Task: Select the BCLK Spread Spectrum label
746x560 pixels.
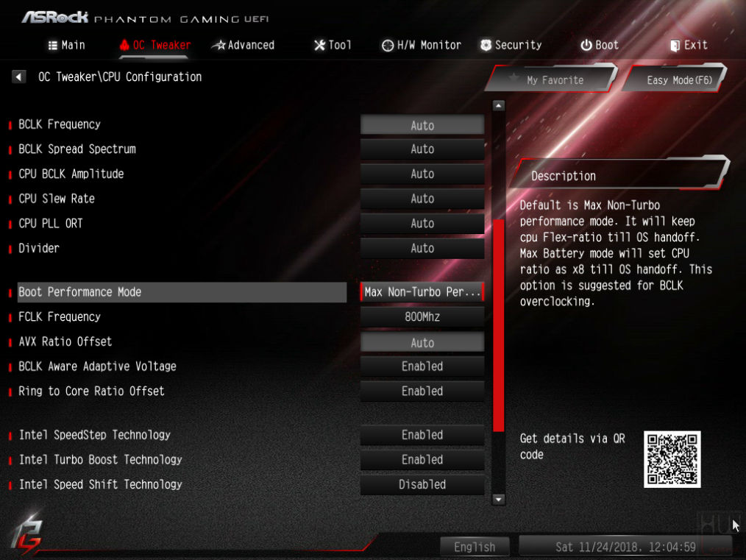Action: coord(77,149)
